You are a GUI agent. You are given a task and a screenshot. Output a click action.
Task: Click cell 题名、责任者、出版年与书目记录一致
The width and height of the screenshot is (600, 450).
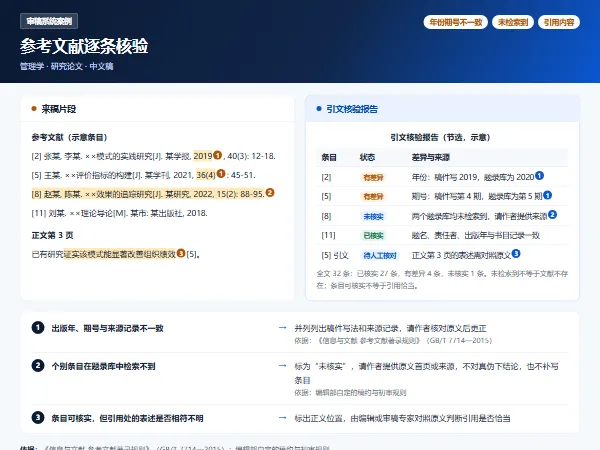coord(476,235)
